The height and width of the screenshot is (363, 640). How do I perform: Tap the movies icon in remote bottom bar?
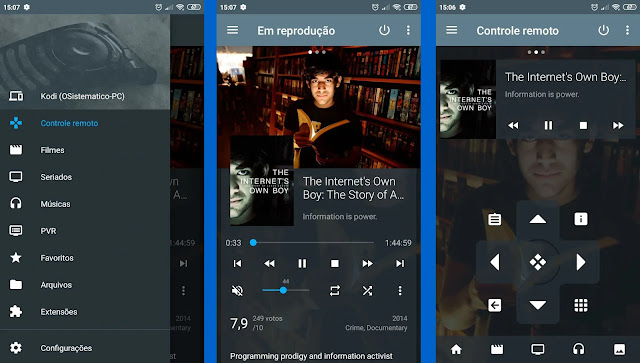click(497, 349)
